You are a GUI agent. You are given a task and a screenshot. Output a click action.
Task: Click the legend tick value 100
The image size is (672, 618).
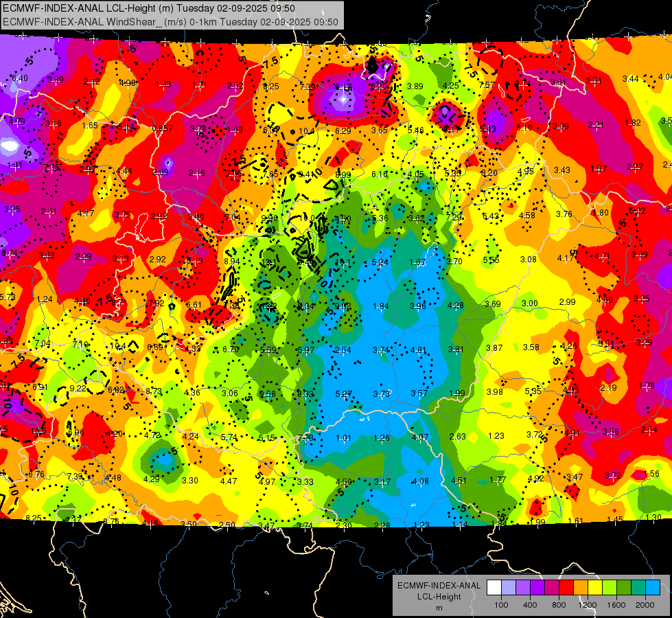click(x=501, y=605)
